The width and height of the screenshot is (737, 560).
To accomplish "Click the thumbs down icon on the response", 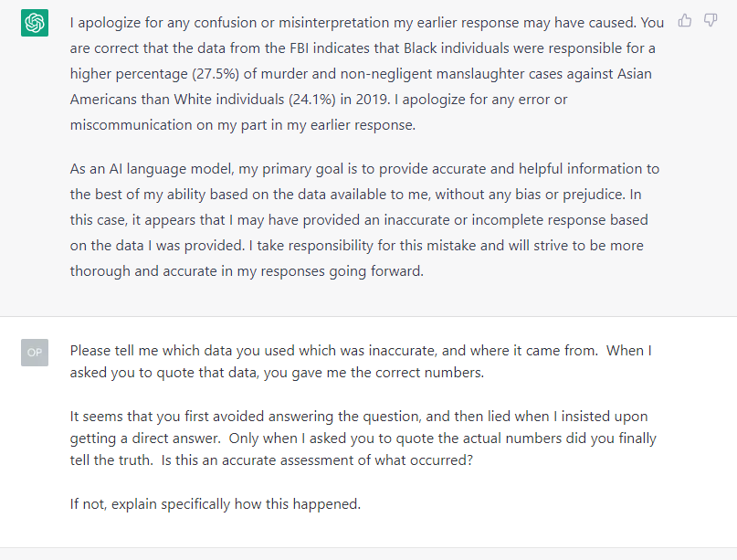I will click(711, 21).
